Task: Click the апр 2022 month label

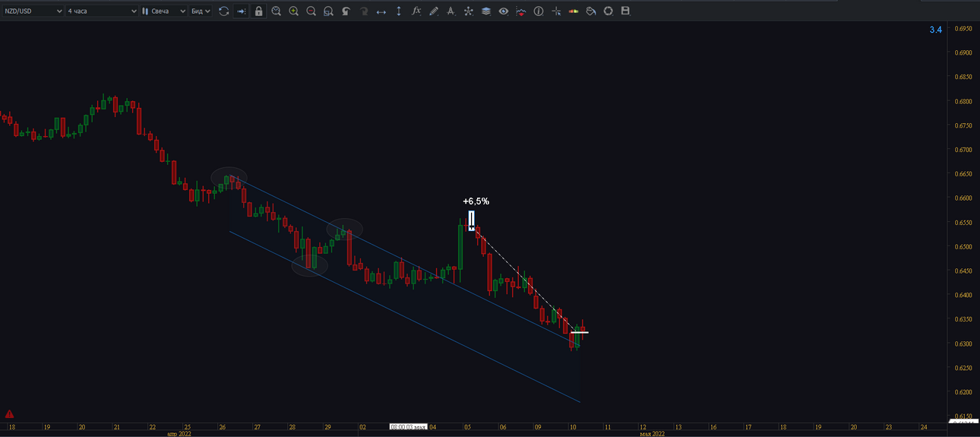Action: point(179,434)
